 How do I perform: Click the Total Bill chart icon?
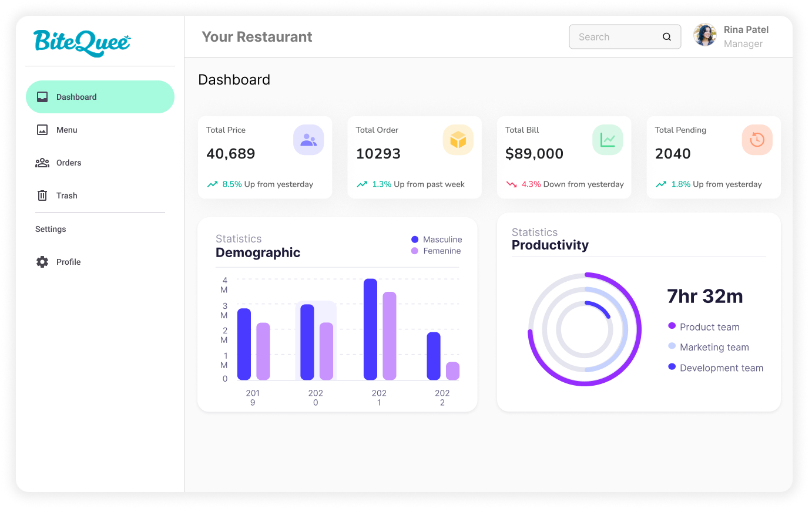point(608,140)
